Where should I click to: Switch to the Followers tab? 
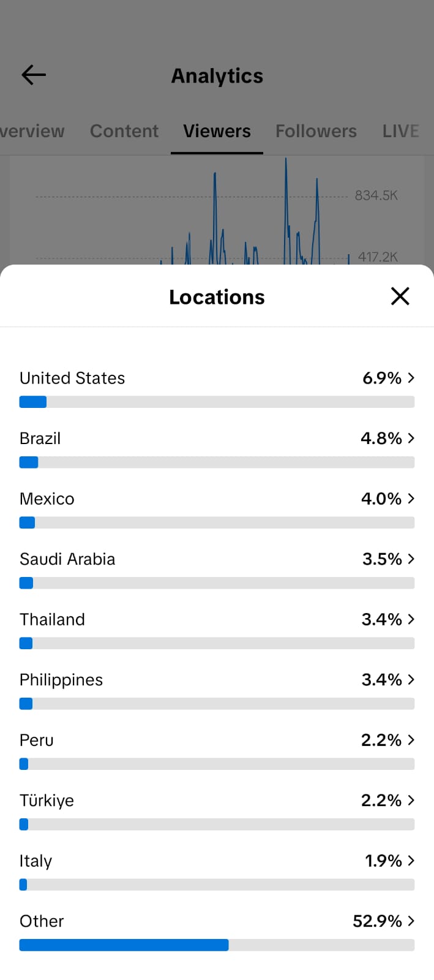pos(316,131)
